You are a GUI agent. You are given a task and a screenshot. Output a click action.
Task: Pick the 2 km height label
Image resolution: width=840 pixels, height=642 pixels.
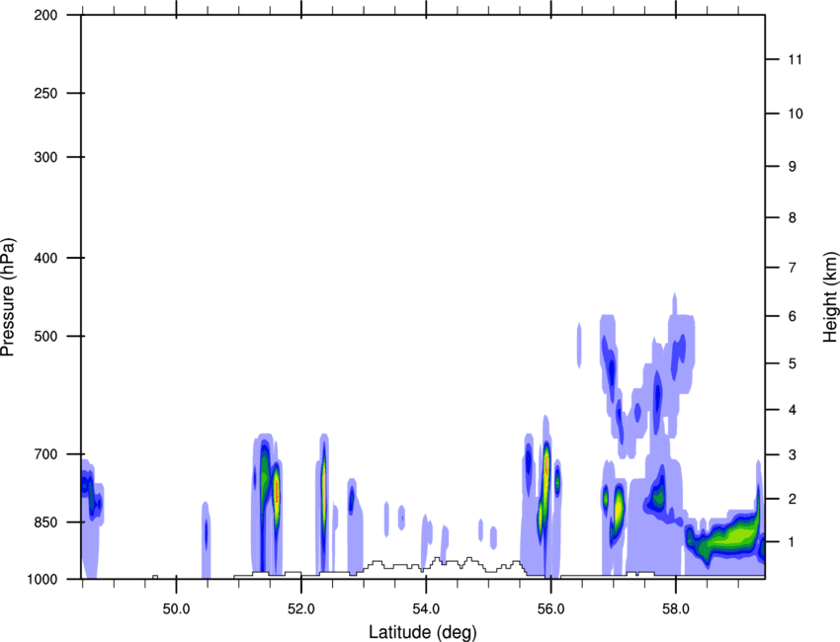coord(793,499)
